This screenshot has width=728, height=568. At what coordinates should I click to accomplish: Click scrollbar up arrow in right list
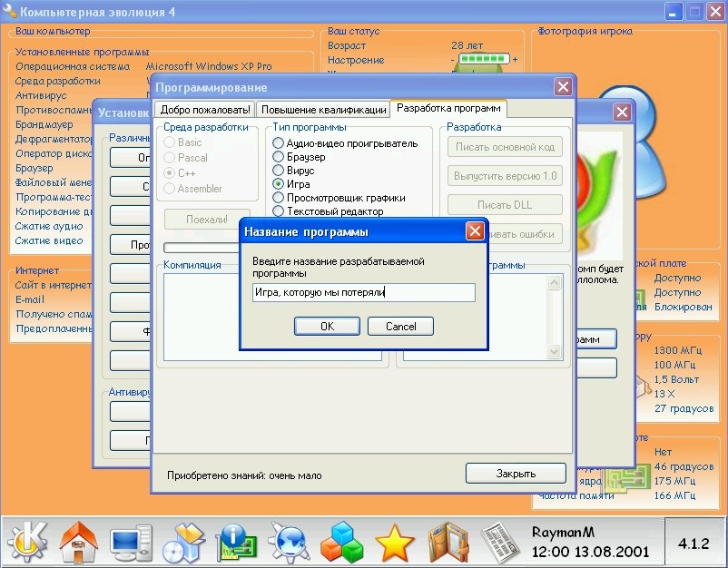554,282
